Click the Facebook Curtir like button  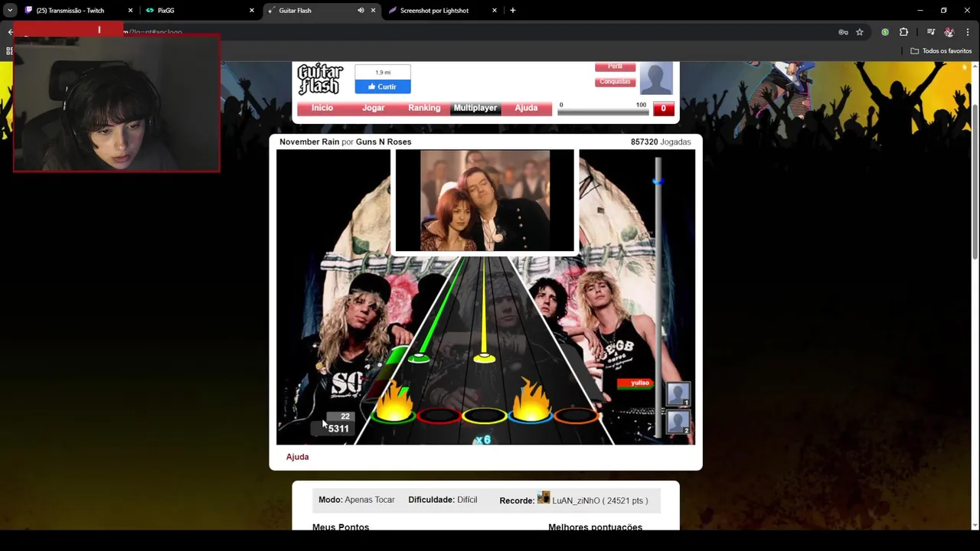[383, 86]
